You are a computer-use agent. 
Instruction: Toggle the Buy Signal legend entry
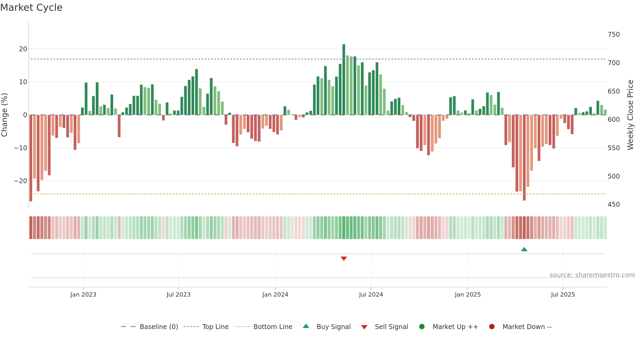point(327,327)
